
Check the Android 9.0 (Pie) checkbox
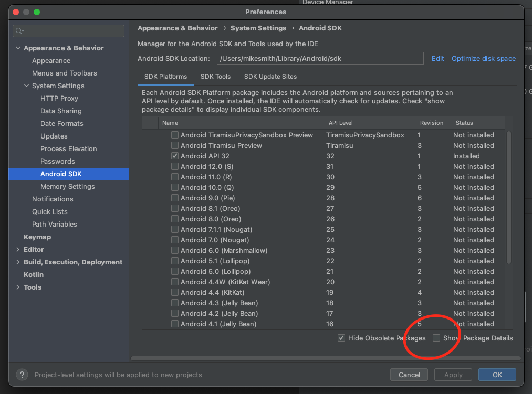[175, 198]
